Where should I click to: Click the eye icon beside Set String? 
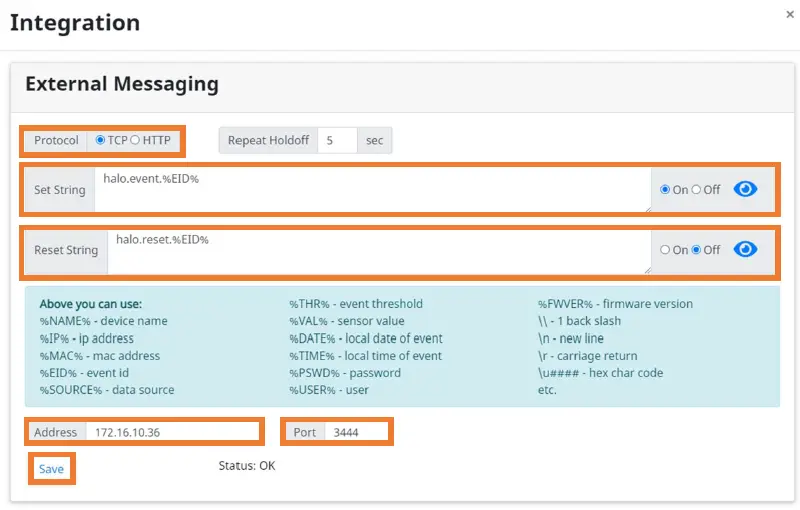[745, 189]
